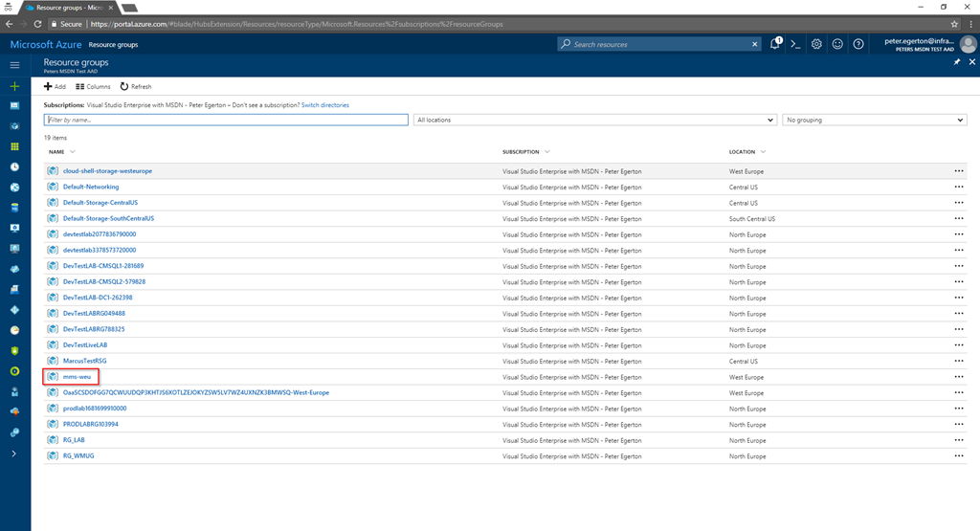
Task: Open portal settings gear icon
Action: click(x=816, y=44)
